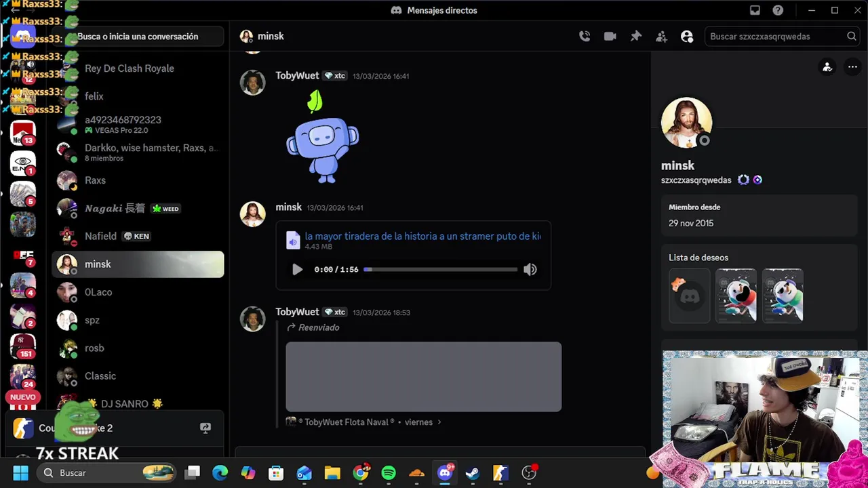
Task: Open Raxs direct message
Action: click(x=138, y=180)
